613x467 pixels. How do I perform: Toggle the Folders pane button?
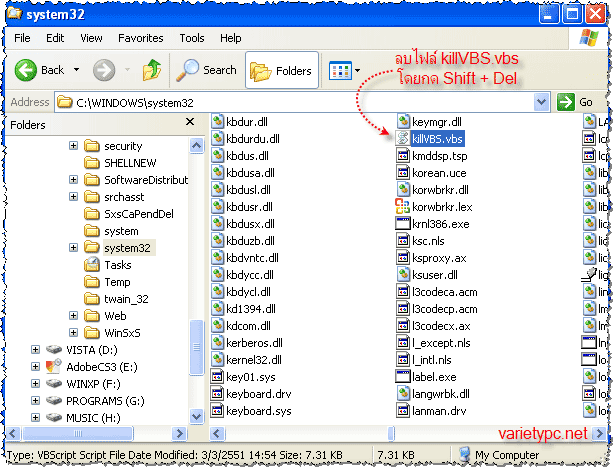point(281,70)
